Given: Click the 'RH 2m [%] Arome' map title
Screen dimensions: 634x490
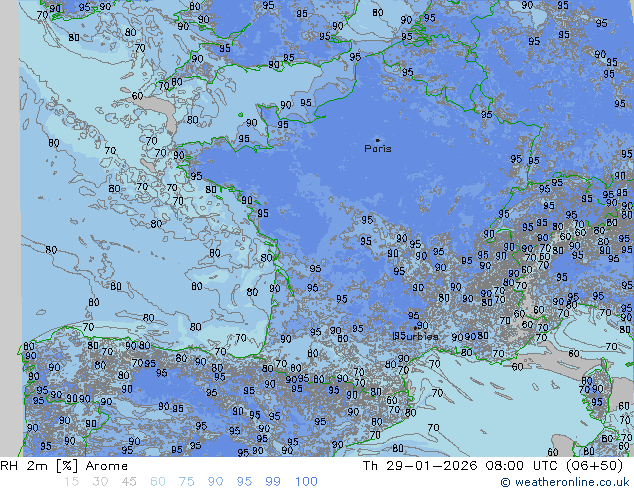Looking at the screenshot, I should point(64,466).
